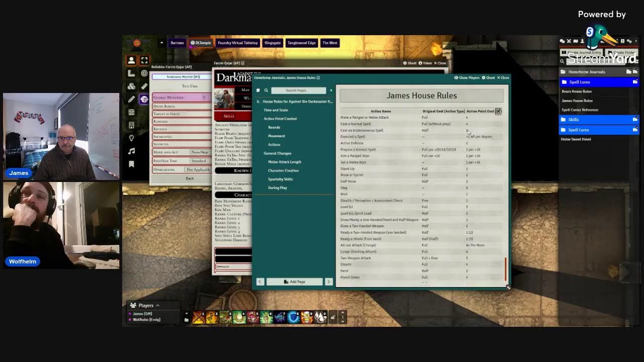Edit the James House Rules page
Image resolution: width=644 pixels, height=362 pixels.
[498, 111]
